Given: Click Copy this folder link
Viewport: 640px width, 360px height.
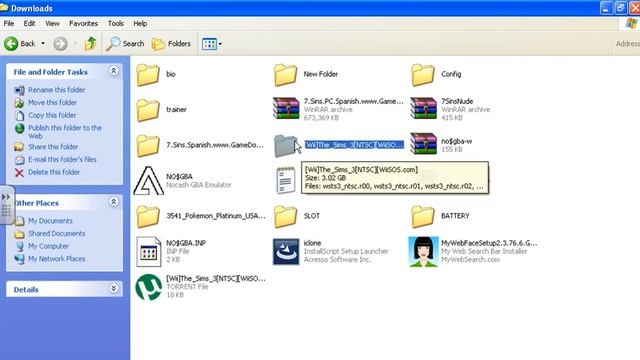Looking at the screenshot, I should click(x=52, y=115).
